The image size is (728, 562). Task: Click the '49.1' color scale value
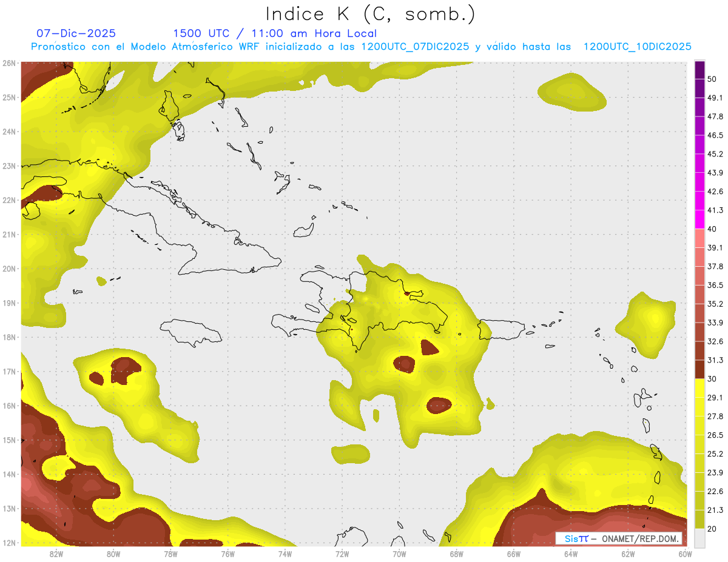tap(715, 98)
